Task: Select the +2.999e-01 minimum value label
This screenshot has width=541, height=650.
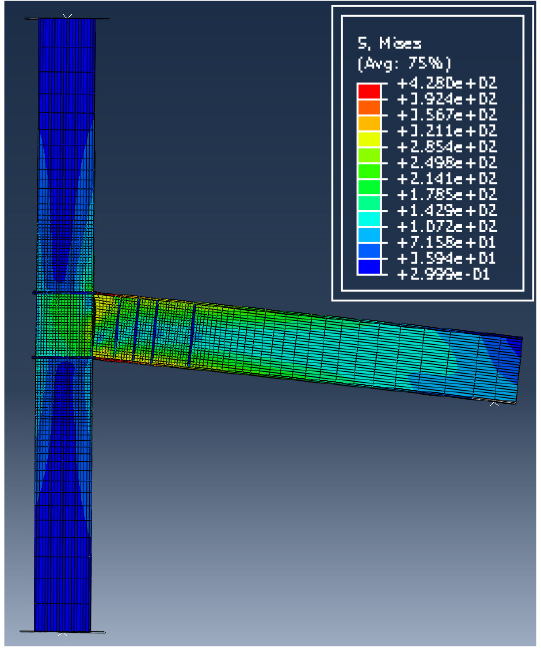Action: 443,274
